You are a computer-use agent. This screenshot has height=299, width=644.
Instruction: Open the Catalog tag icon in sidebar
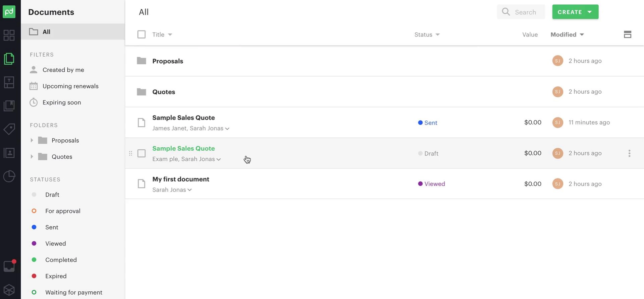(x=9, y=129)
